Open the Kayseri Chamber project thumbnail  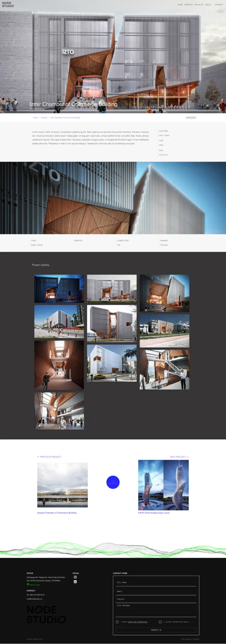(63, 485)
